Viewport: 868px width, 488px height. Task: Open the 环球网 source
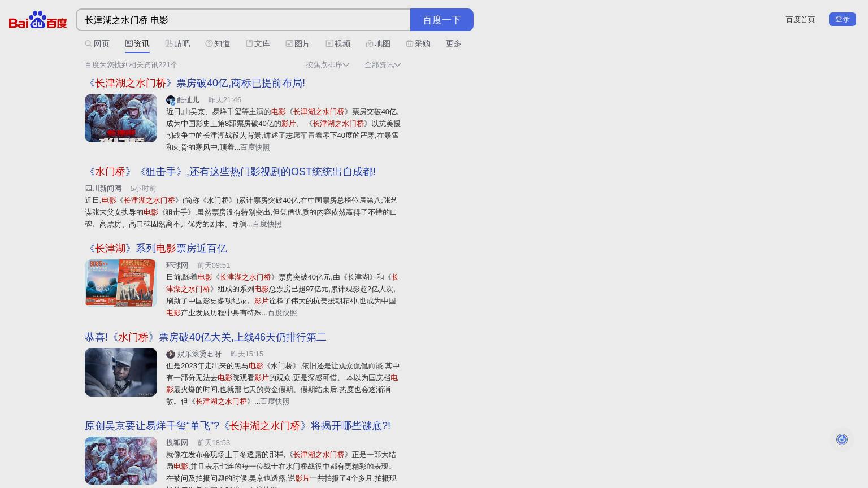point(177,265)
